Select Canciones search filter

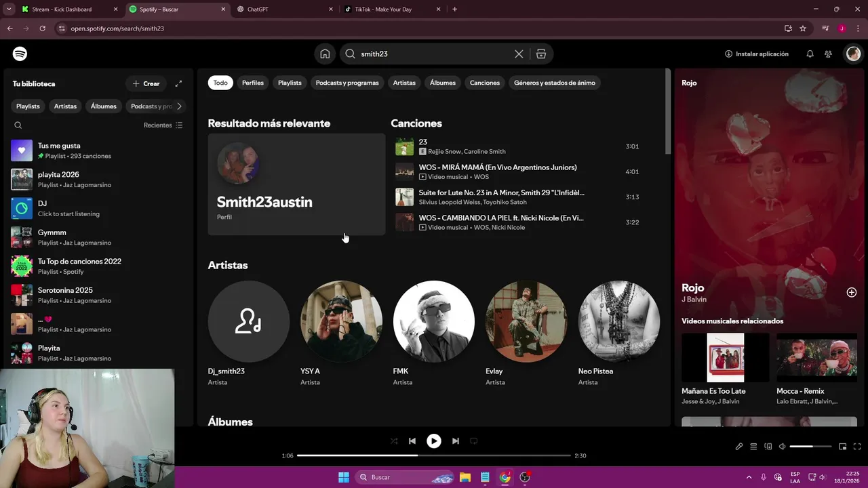click(485, 83)
